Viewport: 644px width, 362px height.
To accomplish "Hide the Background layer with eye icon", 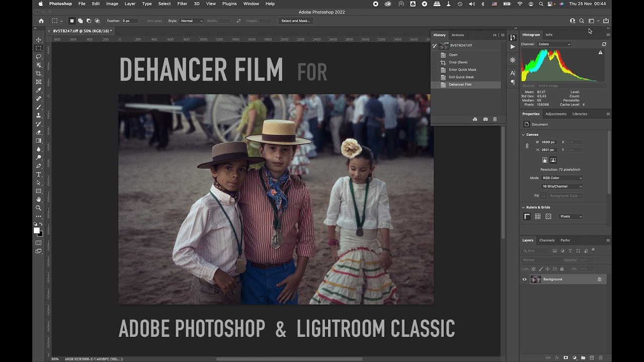I will coord(524,280).
